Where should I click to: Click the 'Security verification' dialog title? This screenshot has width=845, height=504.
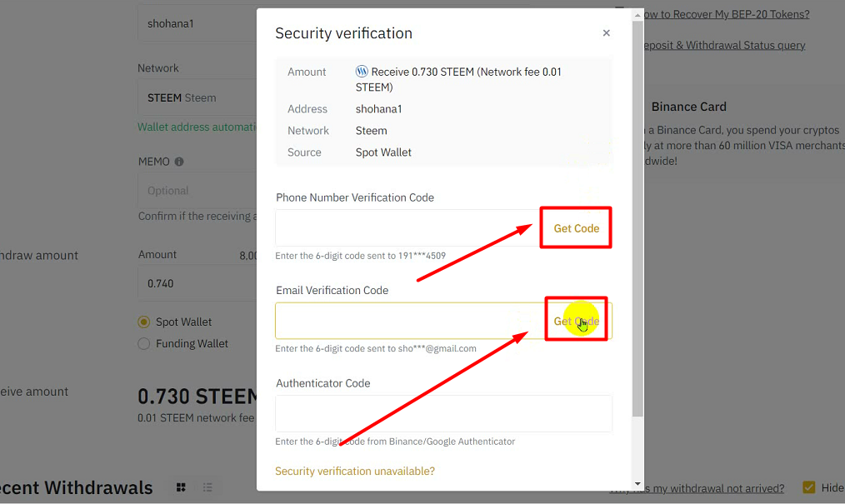pos(344,33)
